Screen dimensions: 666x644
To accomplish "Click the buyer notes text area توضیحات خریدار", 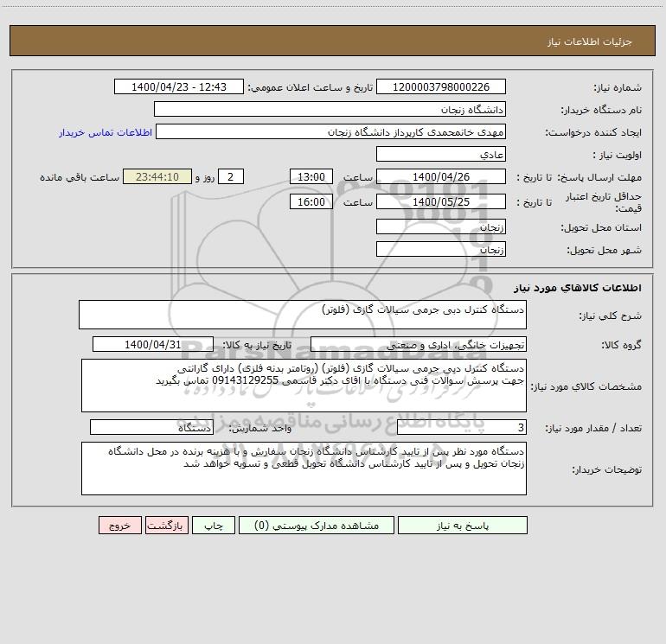I will click(304, 469).
